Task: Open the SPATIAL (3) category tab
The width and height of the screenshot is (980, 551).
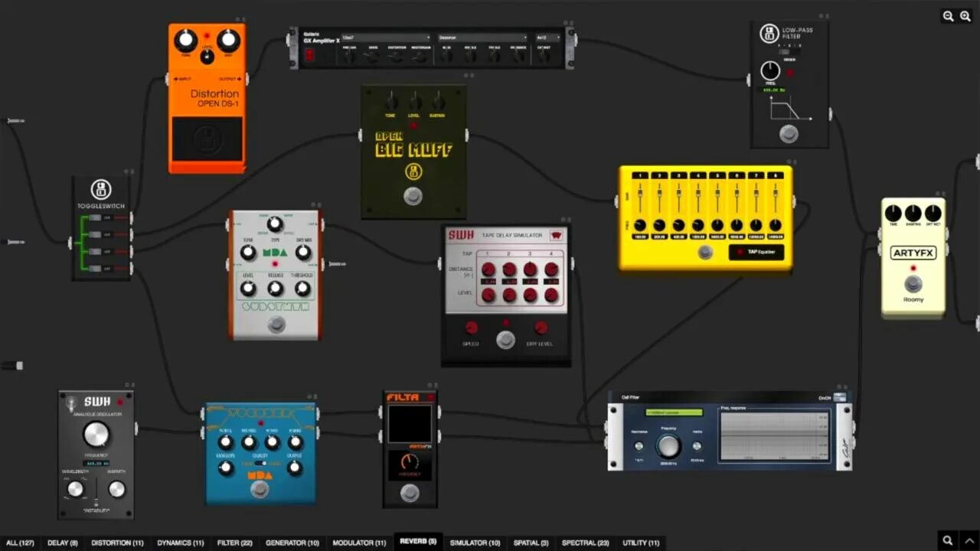Action: coord(531,543)
